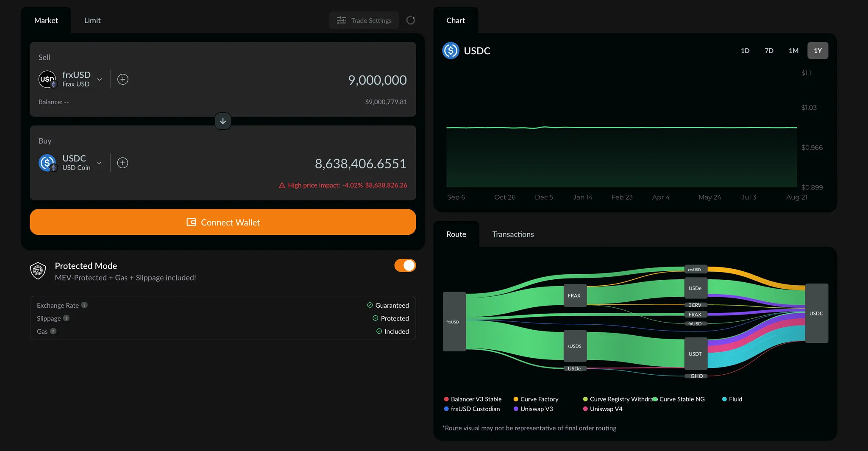The height and width of the screenshot is (451, 868).
Task: Click the 3CRV node in route diagram
Action: click(696, 305)
